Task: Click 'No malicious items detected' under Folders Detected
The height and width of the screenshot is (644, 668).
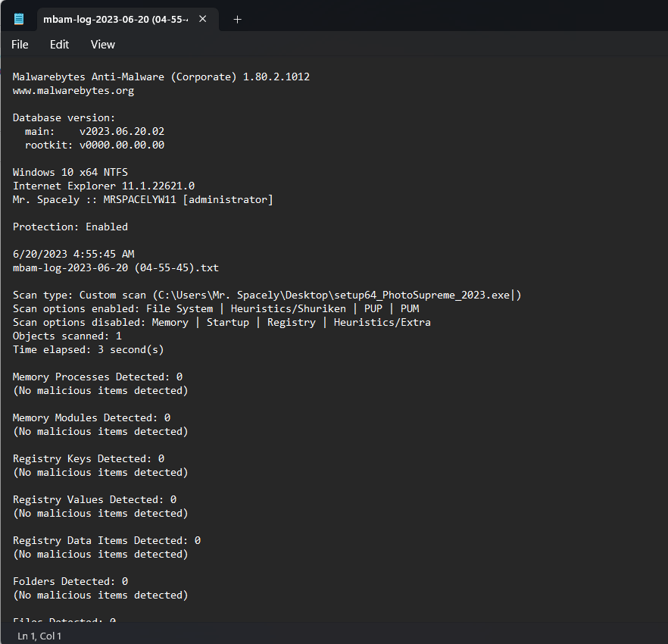Action: [101, 595]
